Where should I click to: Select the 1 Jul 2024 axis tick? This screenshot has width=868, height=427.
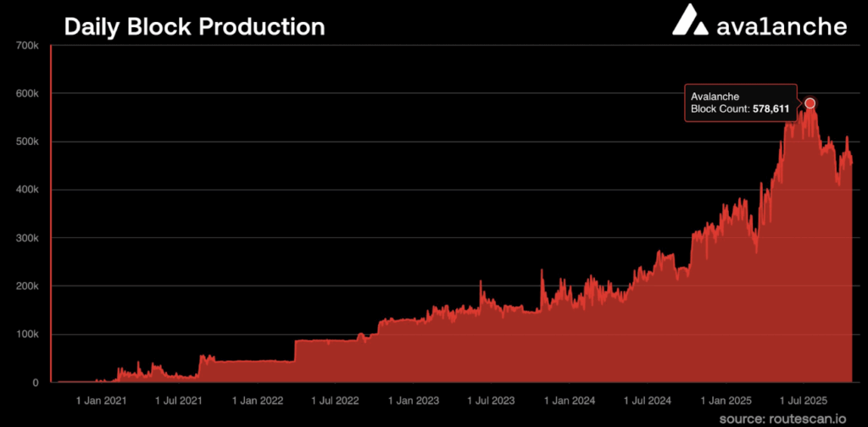pyautogui.click(x=647, y=400)
